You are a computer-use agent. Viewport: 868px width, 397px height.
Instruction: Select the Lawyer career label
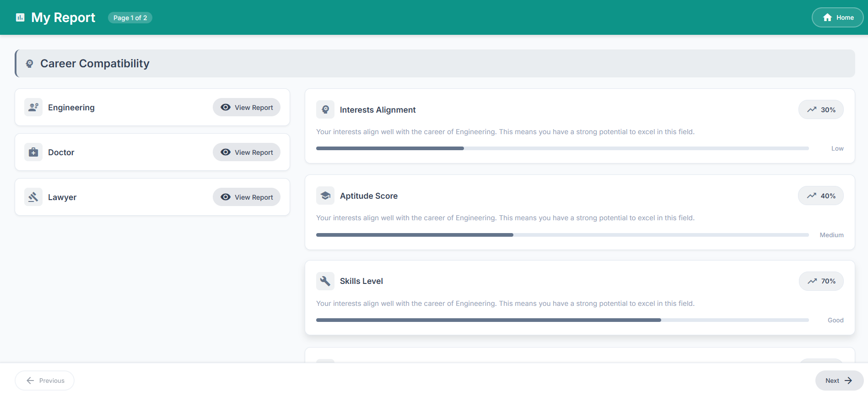coord(62,197)
